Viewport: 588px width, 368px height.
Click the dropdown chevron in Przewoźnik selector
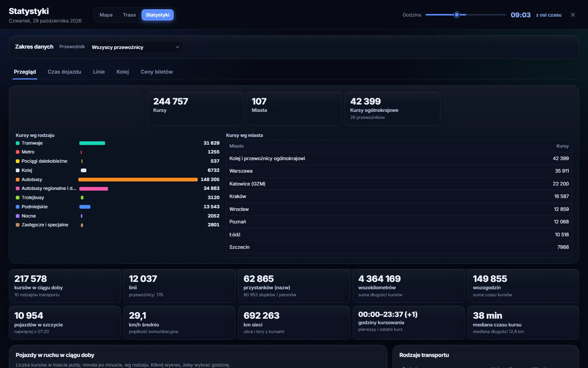[x=178, y=47]
